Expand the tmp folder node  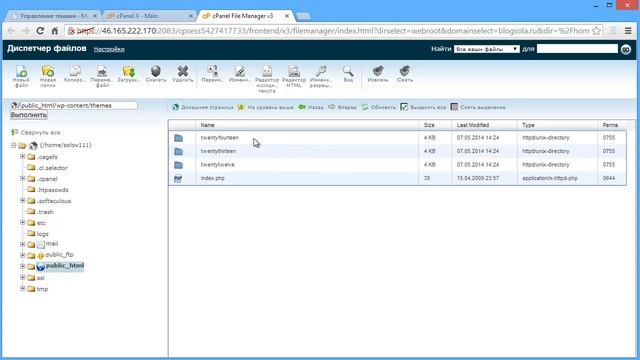pos(23,288)
